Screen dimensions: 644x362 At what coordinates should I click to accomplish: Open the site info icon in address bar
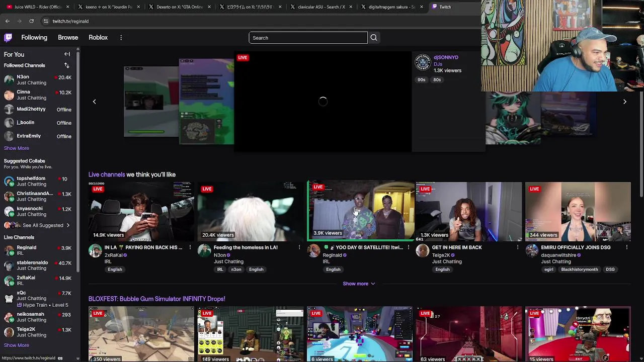pos(46,21)
